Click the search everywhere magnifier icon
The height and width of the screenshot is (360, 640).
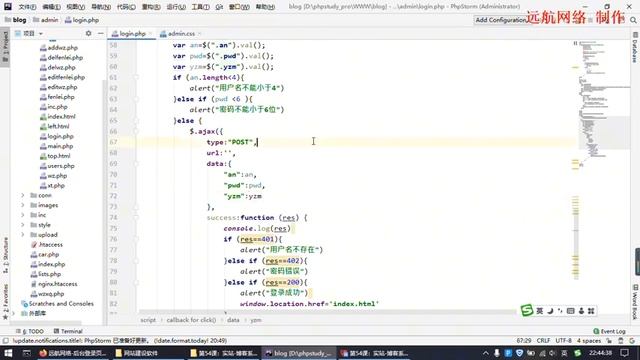pyautogui.click(x=633, y=20)
